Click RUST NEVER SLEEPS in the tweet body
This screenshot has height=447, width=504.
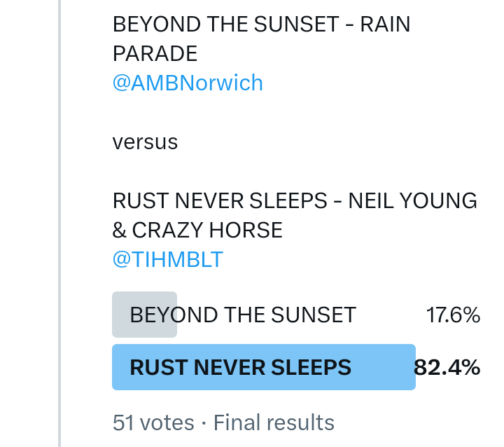pyautogui.click(x=220, y=201)
